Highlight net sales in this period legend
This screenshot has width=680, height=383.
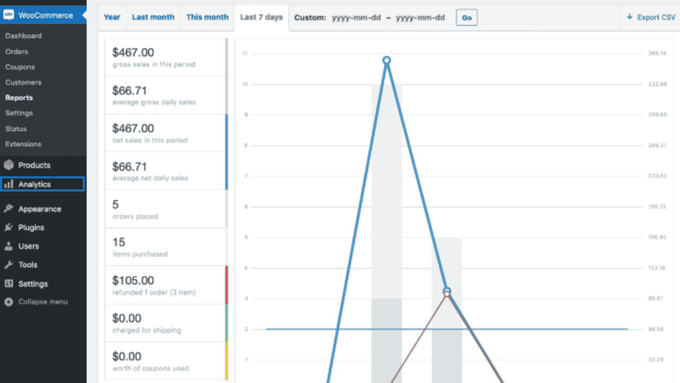pyautogui.click(x=166, y=133)
